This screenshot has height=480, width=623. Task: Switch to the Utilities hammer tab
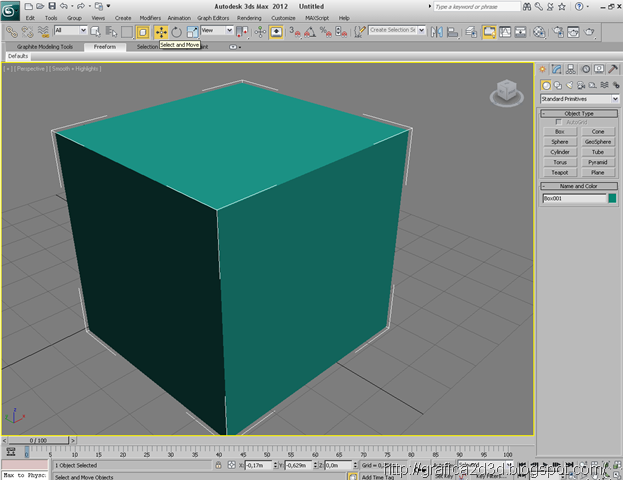[x=612, y=69]
